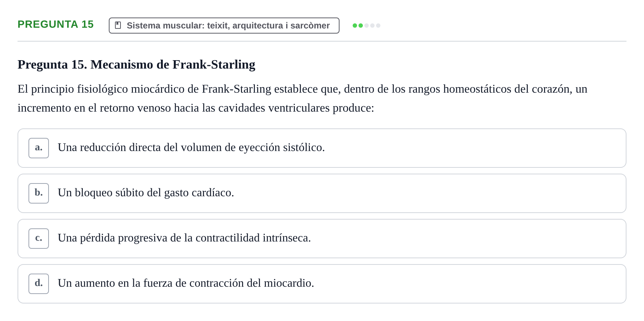Select the 'c.' letter badge

(39, 239)
